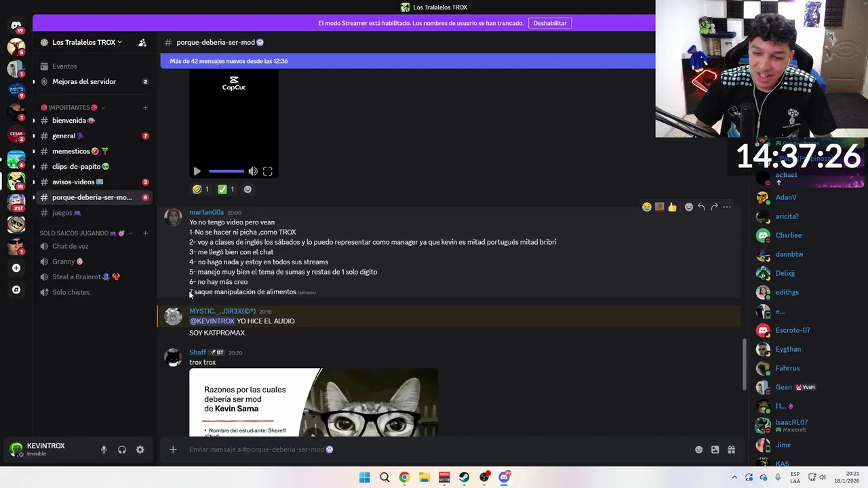The height and width of the screenshot is (488, 868).
Task: Seek within CapCut video progress bar
Action: [x=226, y=171]
